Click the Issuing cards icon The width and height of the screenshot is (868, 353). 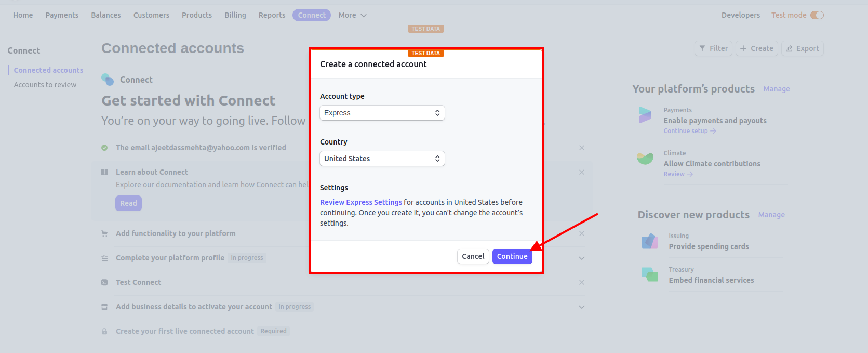650,241
